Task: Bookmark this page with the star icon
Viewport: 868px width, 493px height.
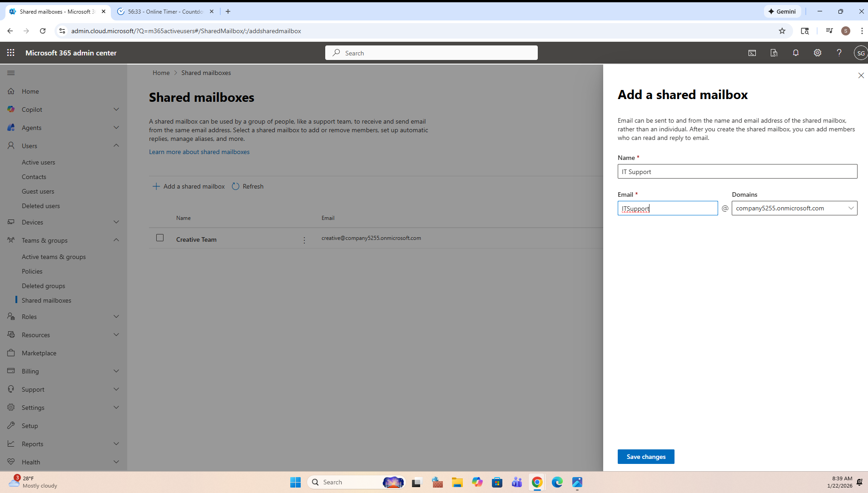Action: coord(782,31)
